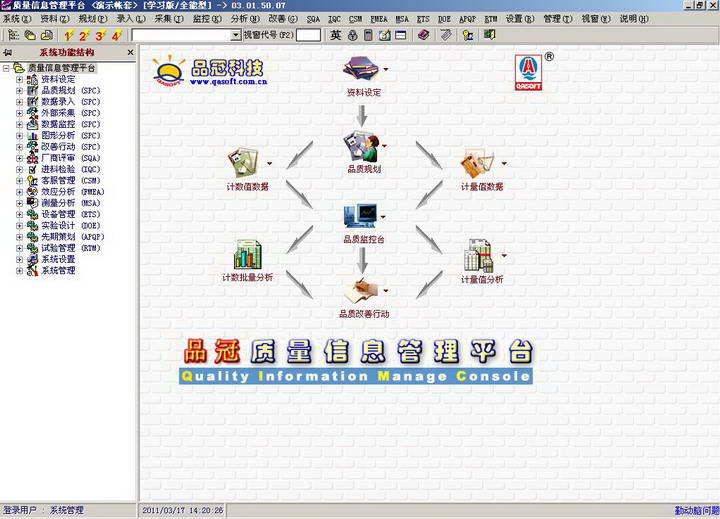Image resolution: width=720 pixels, height=519 pixels.
Task: Open 品质监控台 computer icon
Action: click(x=360, y=216)
